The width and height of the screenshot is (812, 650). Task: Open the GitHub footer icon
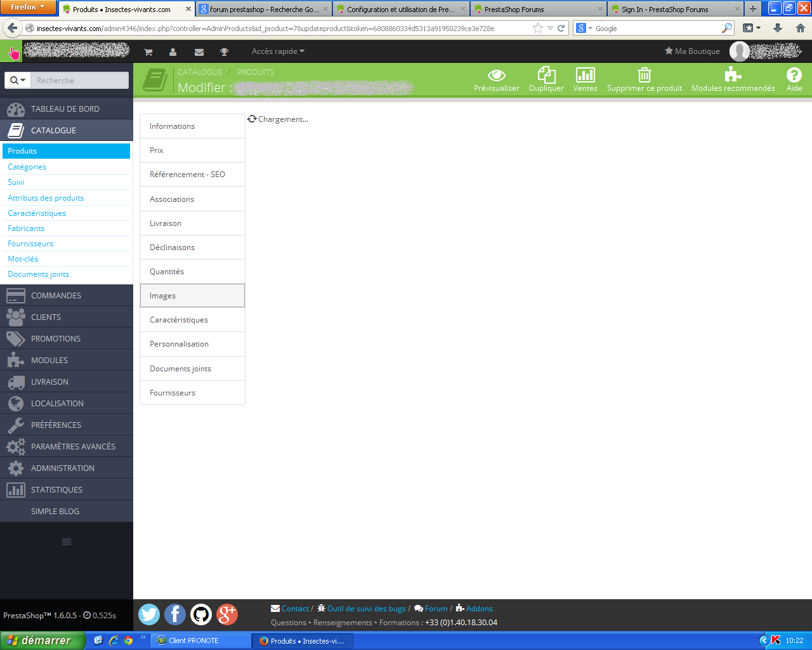pyautogui.click(x=201, y=614)
